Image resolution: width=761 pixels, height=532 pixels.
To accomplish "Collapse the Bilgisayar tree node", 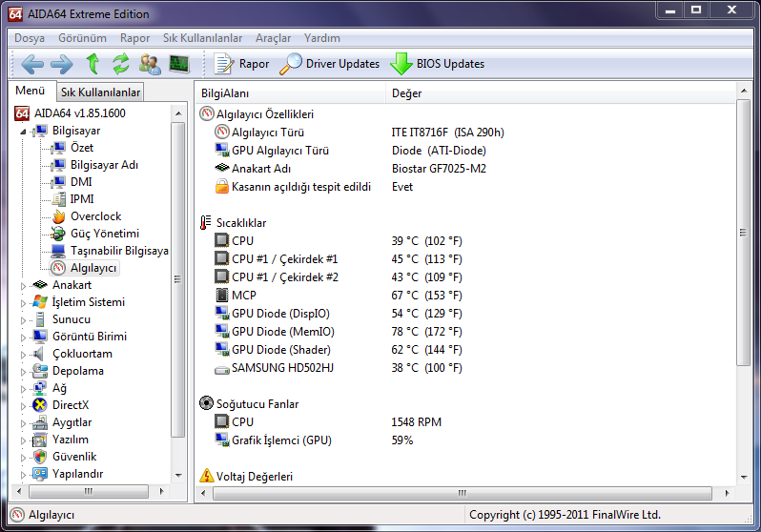I will [25, 131].
